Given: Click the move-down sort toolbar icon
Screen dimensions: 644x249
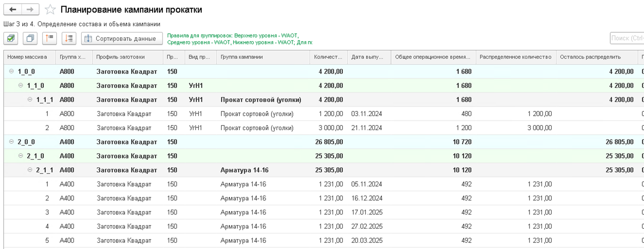Looking at the screenshot, I should 69,38.
